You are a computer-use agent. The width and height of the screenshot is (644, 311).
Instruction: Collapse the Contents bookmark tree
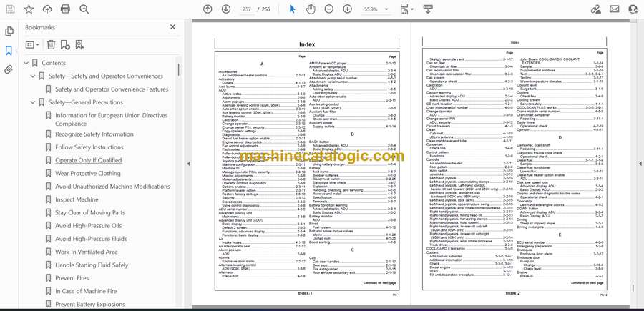pyautogui.click(x=26, y=63)
